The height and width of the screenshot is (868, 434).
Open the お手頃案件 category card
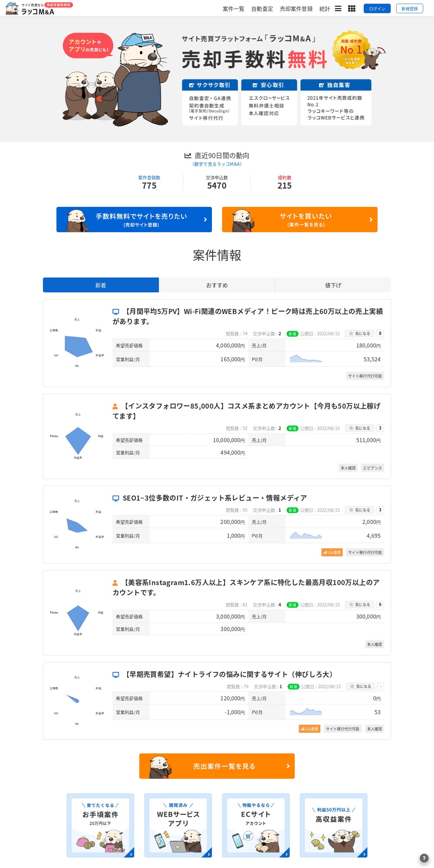(100, 825)
